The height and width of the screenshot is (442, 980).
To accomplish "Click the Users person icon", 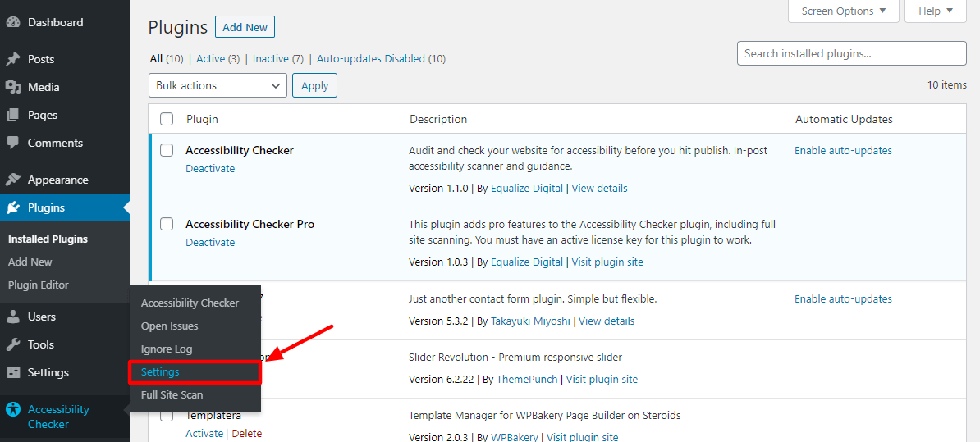I will [x=13, y=317].
